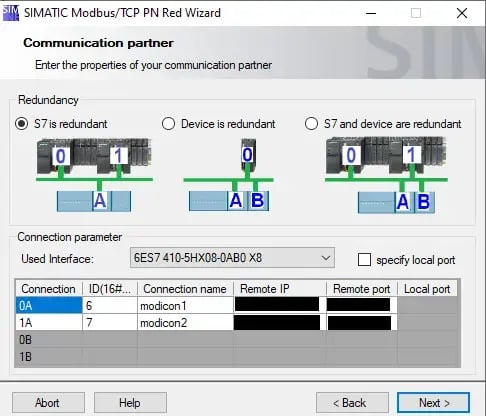
Task: Click the SIMATIC app icon in title bar
Action: 11,13
